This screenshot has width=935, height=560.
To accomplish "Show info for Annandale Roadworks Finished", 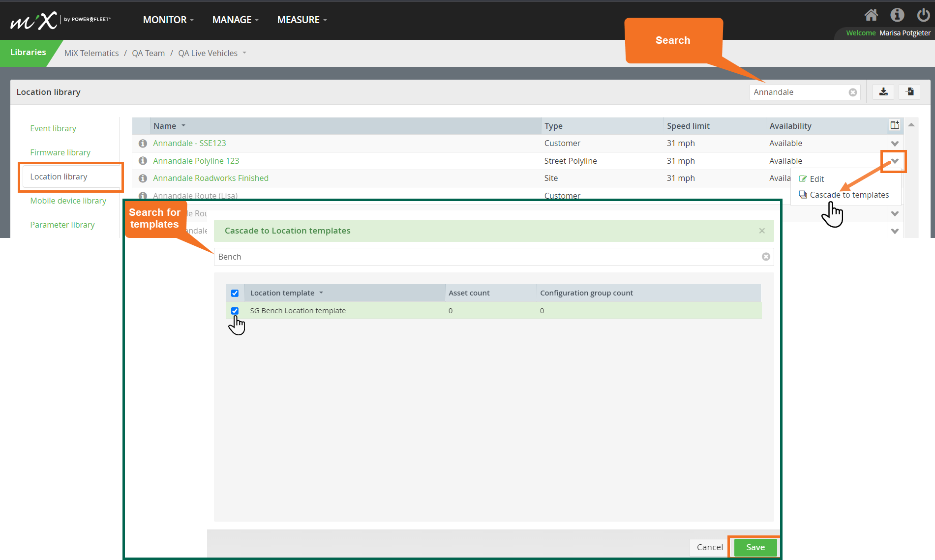I will click(143, 178).
